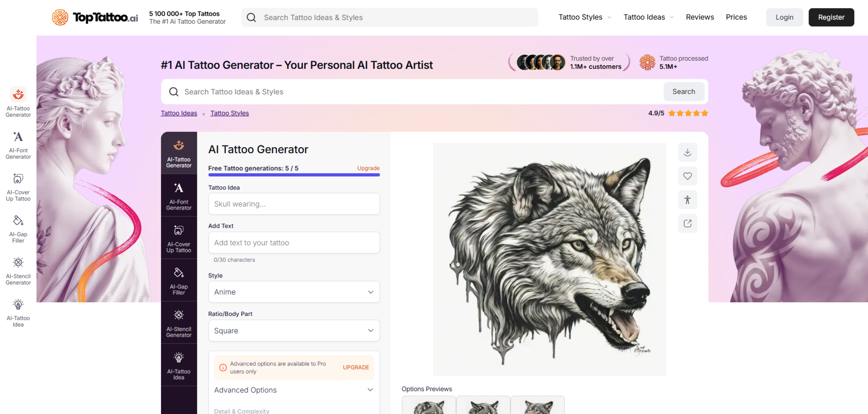Screen dimensions: 868x414
Task: Favorite the wolf tattoo with the heart icon
Action: point(687,176)
